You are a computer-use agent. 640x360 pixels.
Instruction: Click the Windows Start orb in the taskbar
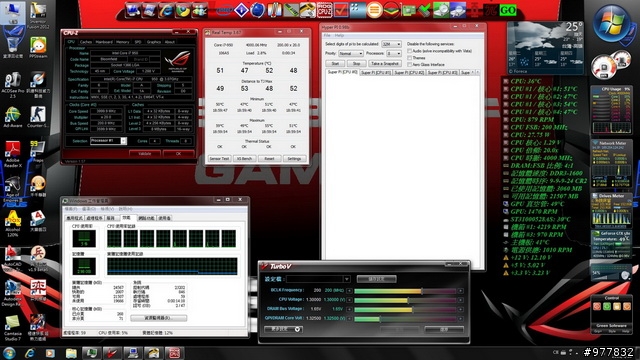(9, 353)
